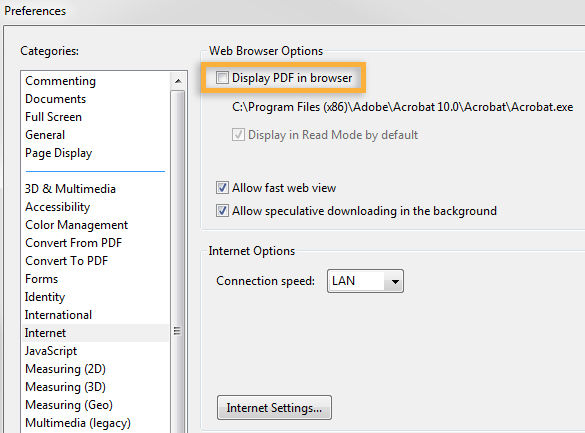Select the JavaScript category

pos(51,351)
